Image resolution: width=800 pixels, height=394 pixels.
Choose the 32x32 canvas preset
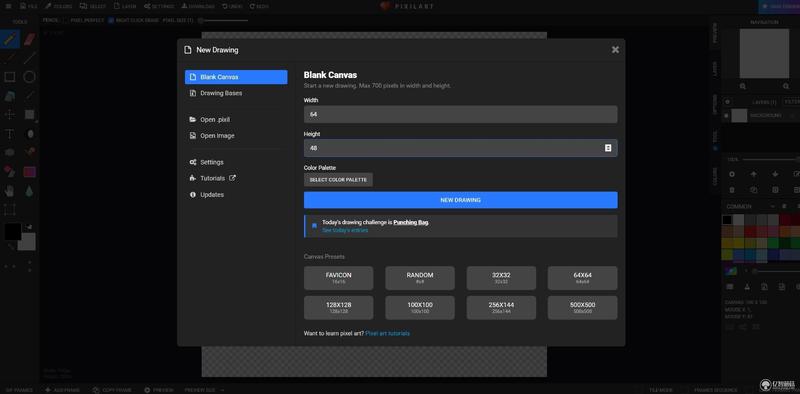click(x=501, y=278)
